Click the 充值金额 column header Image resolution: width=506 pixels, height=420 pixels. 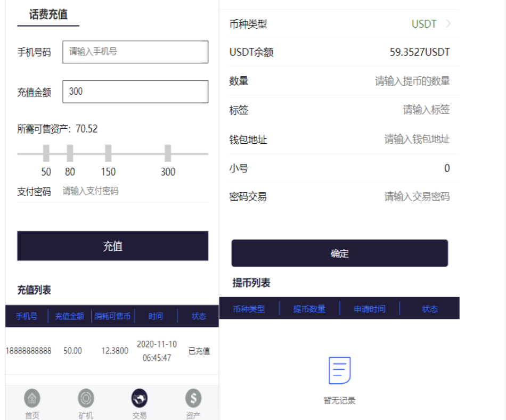tap(69, 316)
